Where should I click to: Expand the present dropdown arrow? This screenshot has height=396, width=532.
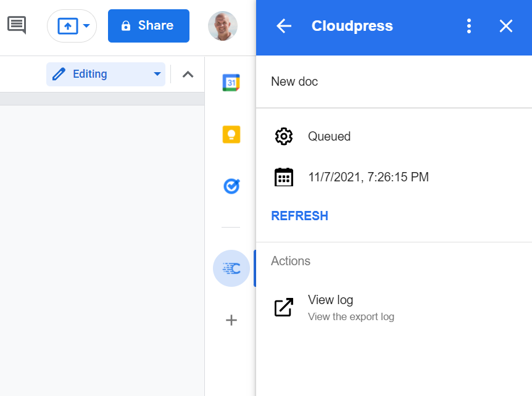point(86,26)
